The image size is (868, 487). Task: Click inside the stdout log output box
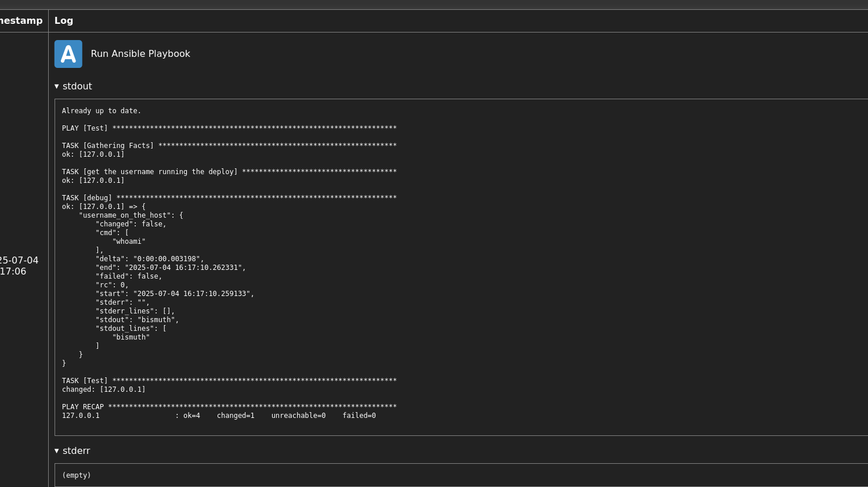click(x=348, y=261)
